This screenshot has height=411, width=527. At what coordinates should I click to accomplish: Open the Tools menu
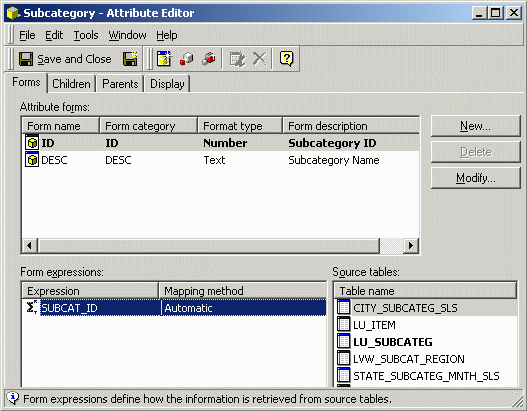pos(86,35)
